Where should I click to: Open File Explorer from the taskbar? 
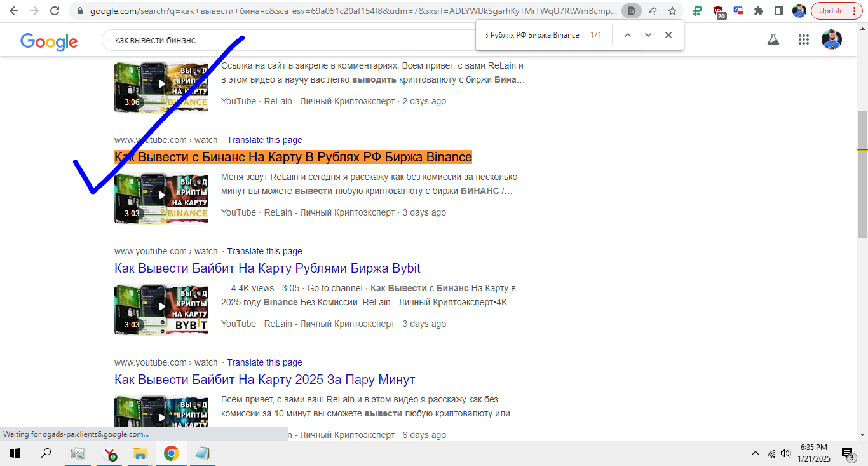(140, 453)
